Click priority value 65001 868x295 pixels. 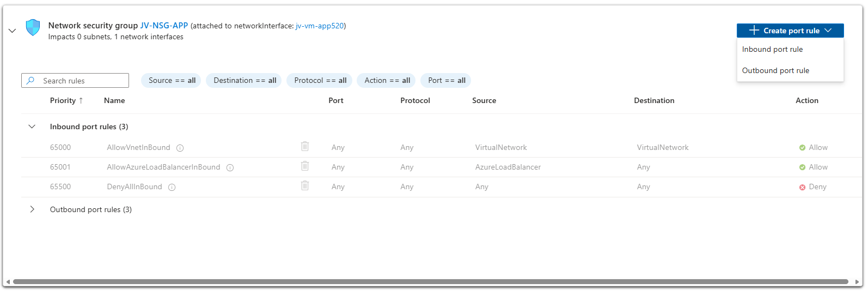pyautogui.click(x=60, y=167)
